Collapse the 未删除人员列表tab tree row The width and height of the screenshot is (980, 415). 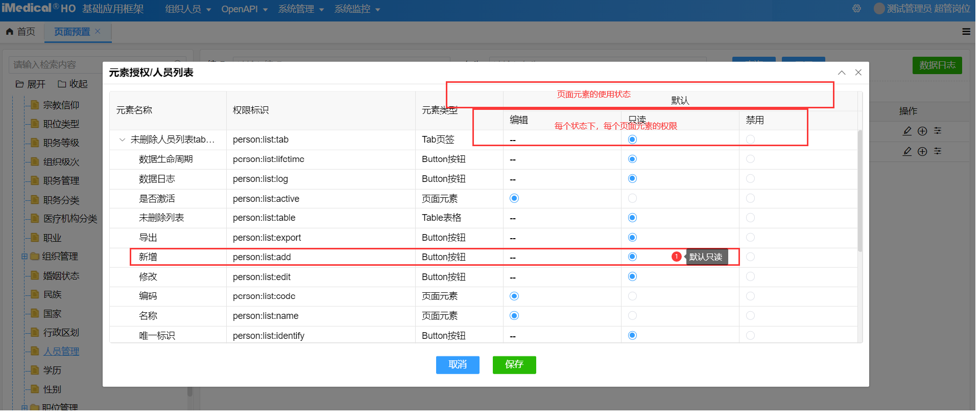click(x=122, y=140)
